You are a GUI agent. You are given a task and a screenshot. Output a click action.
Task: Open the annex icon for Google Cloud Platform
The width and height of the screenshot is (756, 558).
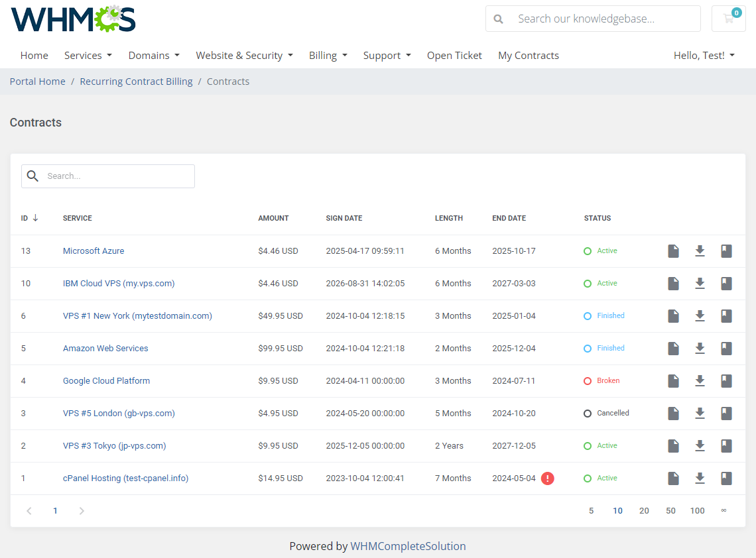(726, 380)
